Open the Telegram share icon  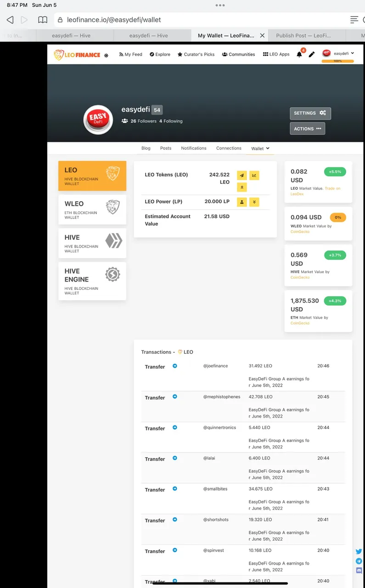tap(359, 561)
